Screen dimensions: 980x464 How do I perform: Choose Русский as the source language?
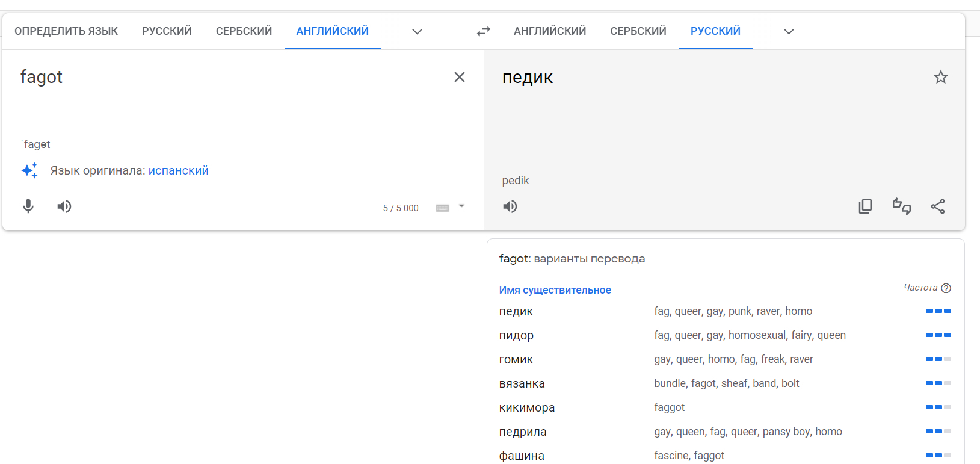click(x=167, y=31)
